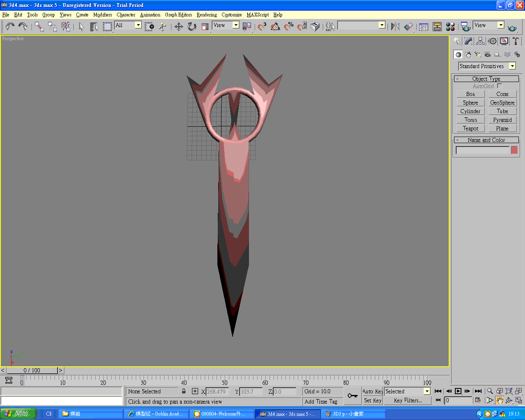
Task: Activate the Select and Move tool
Action: (x=178, y=27)
